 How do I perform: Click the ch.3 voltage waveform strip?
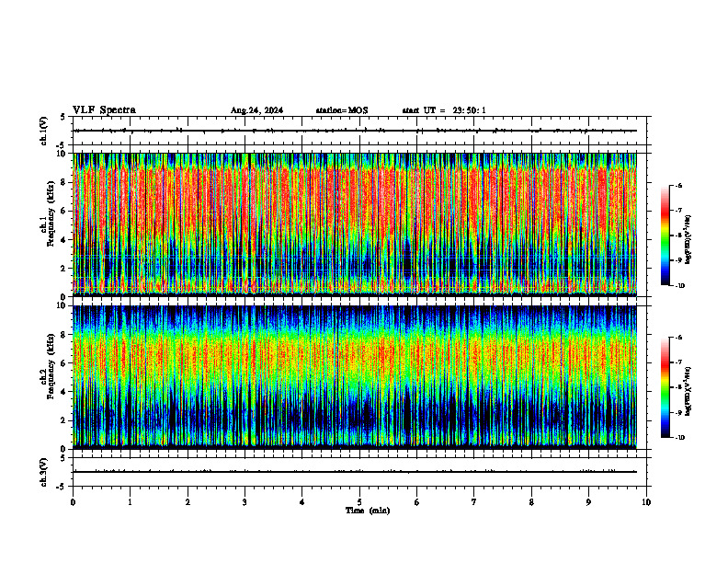point(359,472)
